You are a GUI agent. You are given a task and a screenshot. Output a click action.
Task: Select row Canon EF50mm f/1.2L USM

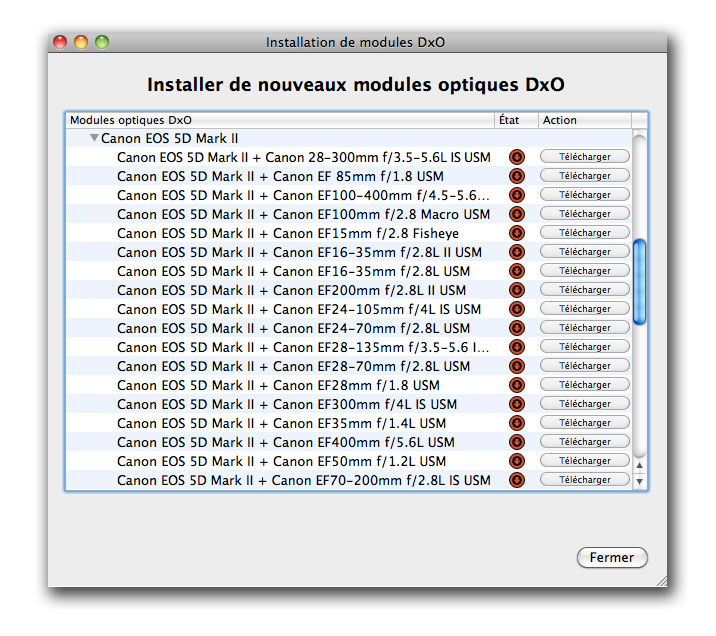[x=349, y=461]
